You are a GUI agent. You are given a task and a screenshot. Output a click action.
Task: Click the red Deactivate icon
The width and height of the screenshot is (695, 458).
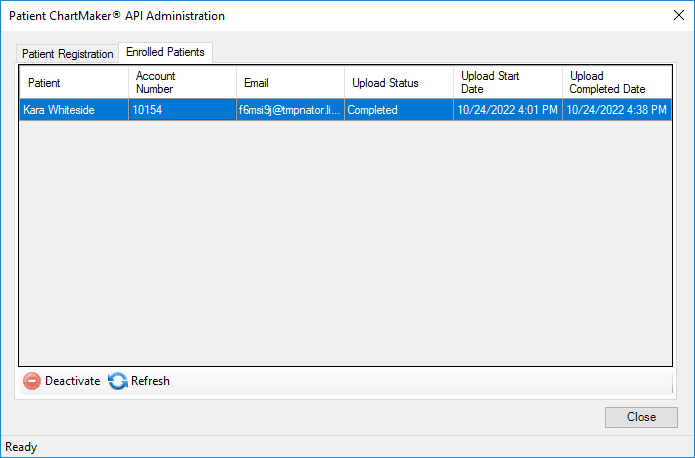[32, 381]
